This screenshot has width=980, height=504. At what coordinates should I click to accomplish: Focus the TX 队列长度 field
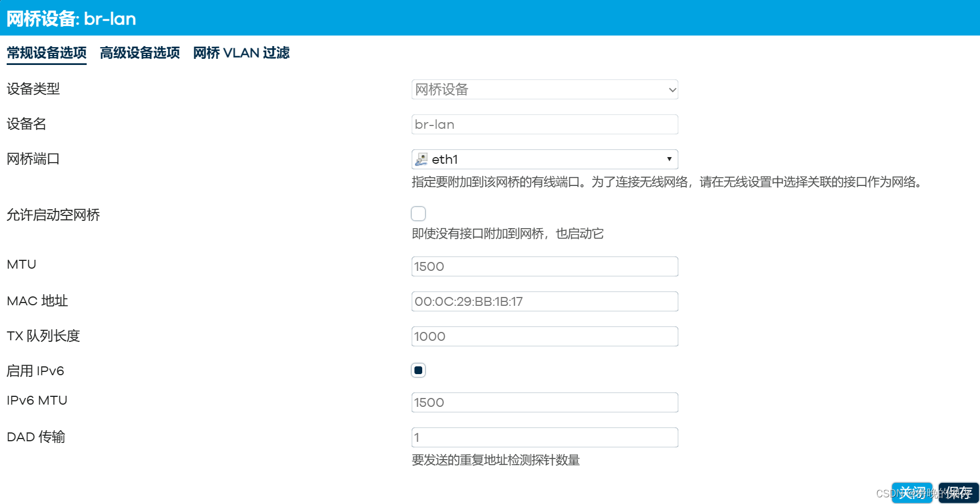point(544,336)
